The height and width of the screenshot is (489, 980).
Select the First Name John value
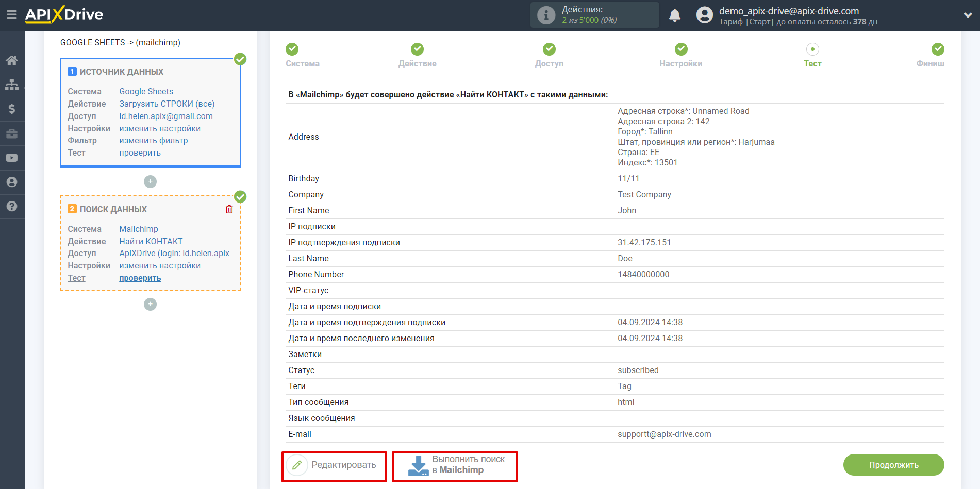(627, 210)
